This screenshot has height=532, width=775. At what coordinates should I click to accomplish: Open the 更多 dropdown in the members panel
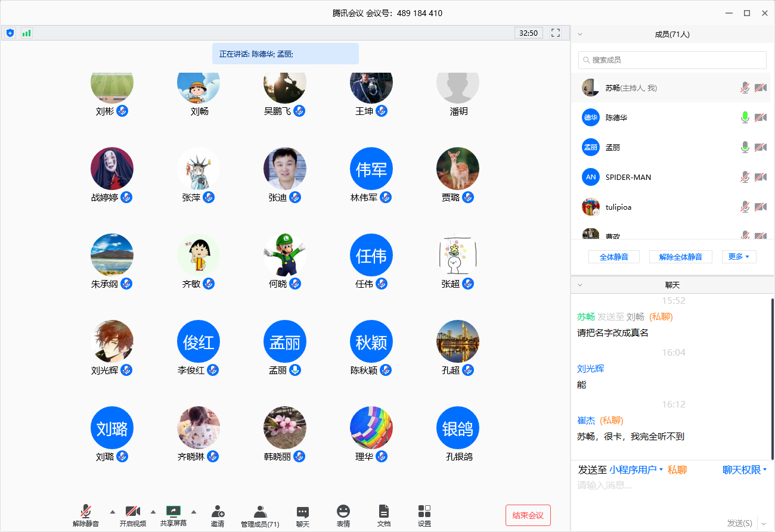click(739, 257)
